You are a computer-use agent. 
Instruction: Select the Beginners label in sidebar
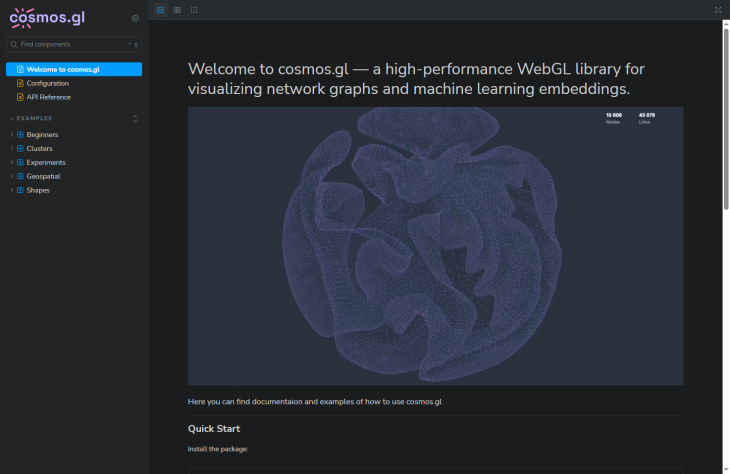[42, 135]
